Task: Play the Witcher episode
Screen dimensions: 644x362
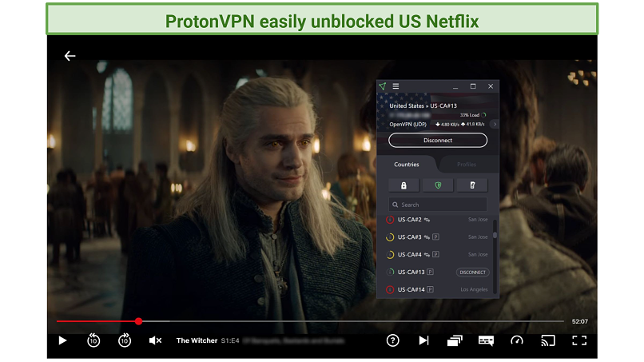Action: (62, 340)
